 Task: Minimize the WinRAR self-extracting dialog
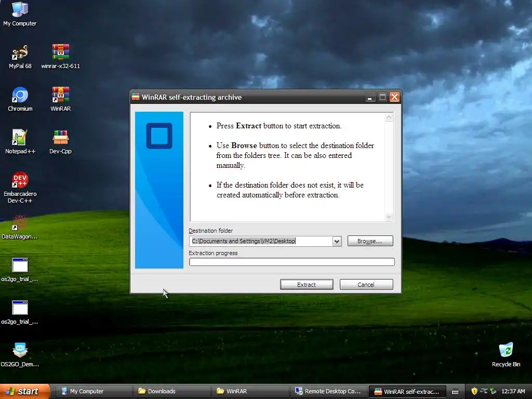click(x=370, y=97)
